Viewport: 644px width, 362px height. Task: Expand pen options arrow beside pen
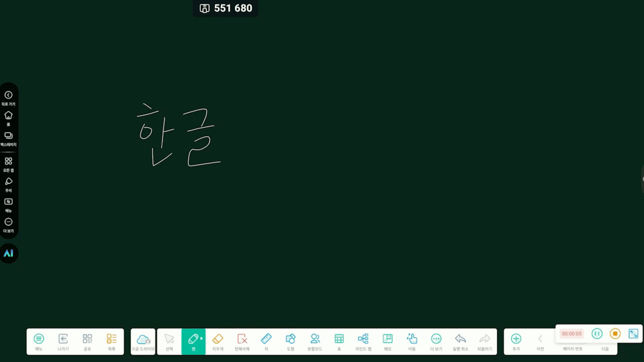pos(202,339)
